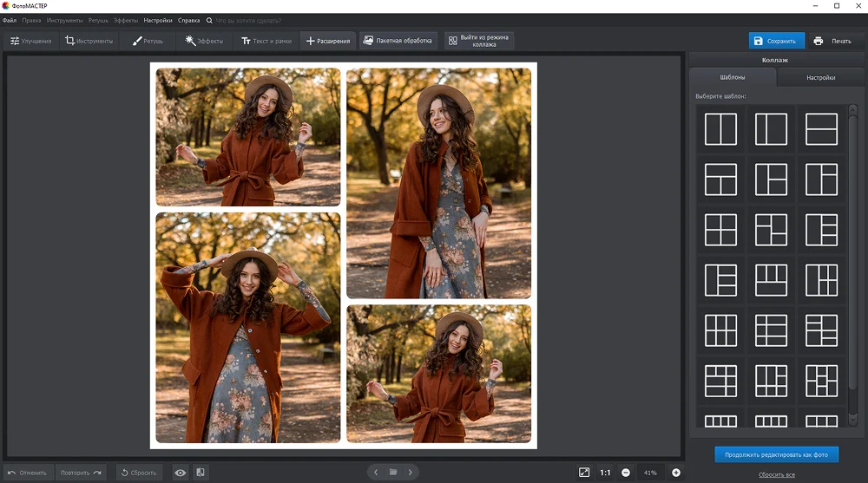Zoom out with minus icon

(626, 473)
